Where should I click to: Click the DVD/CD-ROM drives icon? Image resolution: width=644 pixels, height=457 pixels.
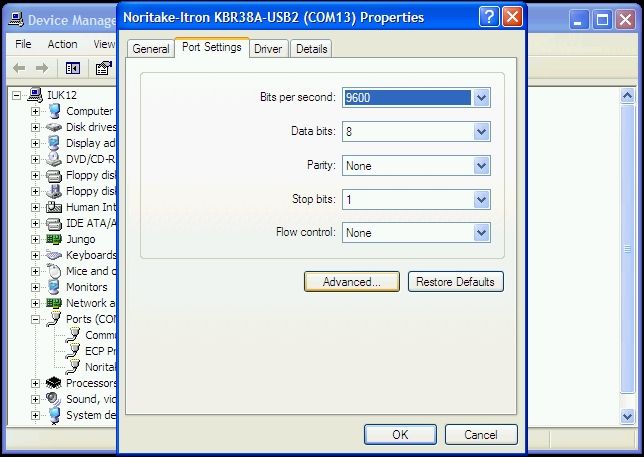tap(54, 159)
